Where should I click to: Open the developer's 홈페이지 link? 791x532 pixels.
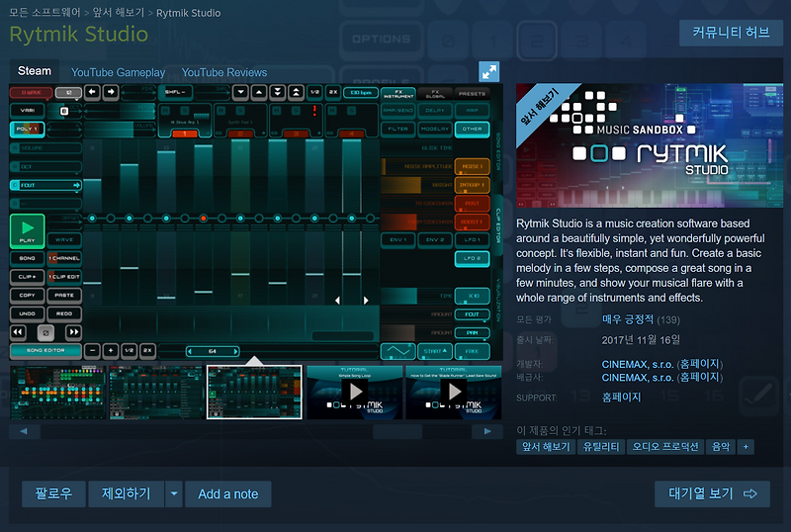coord(700,365)
